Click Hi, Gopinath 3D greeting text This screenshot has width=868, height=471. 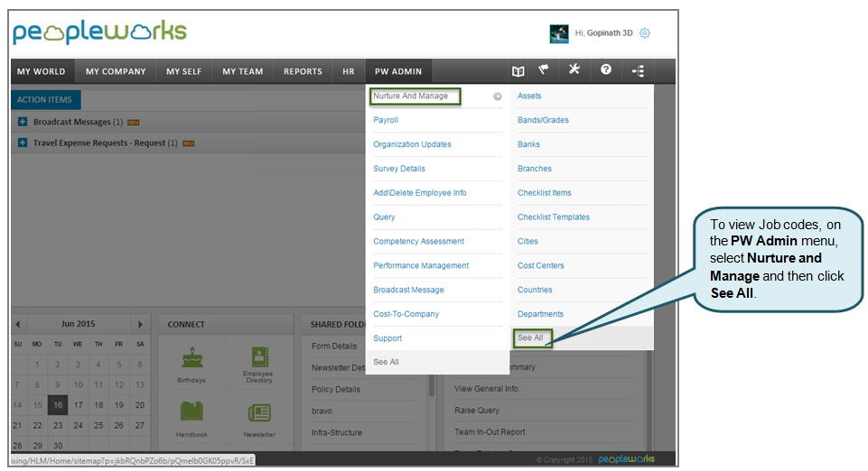click(x=603, y=33)
